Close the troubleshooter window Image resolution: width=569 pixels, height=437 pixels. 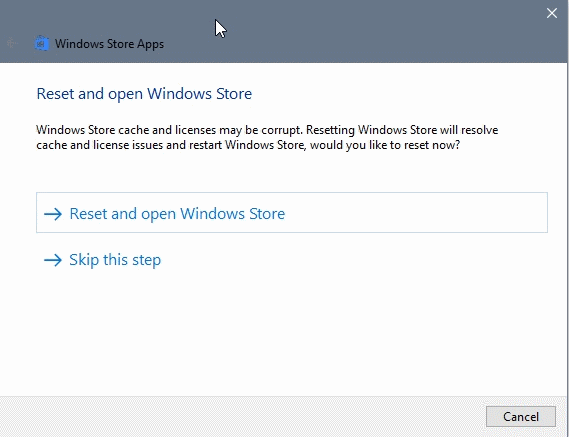click(x=552, y=13)
